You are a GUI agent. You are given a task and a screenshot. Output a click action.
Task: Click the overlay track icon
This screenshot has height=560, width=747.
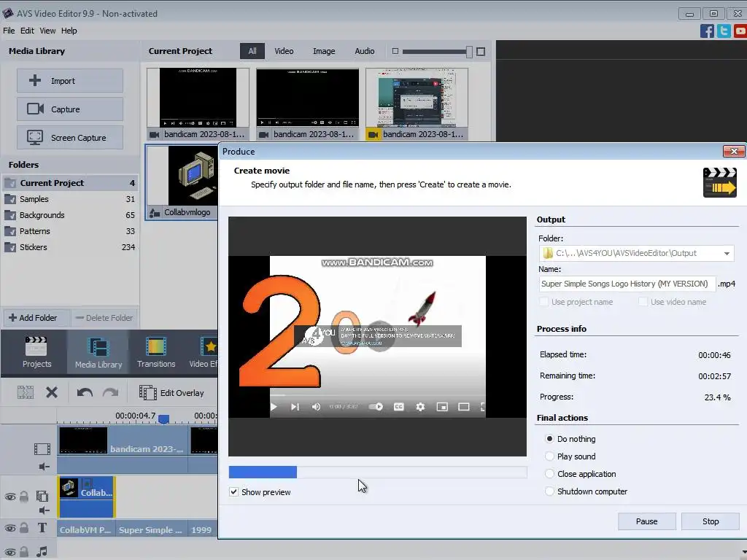(42, 496)
